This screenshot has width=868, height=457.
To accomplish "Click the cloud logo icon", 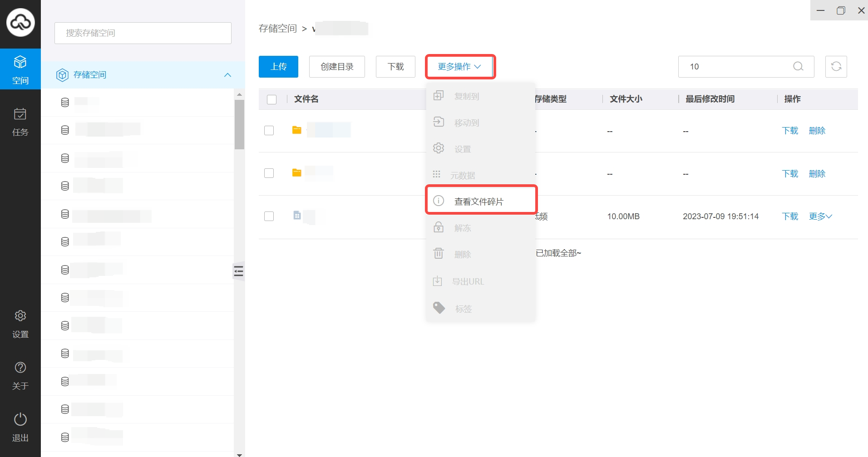I will click(20, 22).
